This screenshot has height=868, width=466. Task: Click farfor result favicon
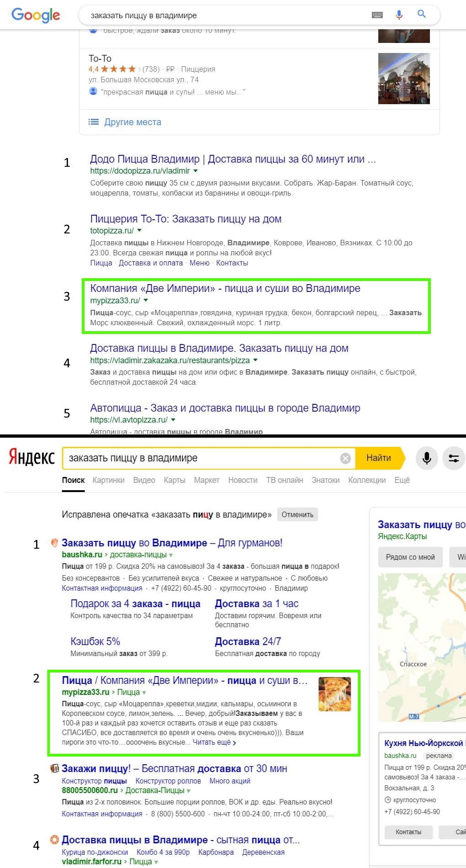tap(54, 839)
